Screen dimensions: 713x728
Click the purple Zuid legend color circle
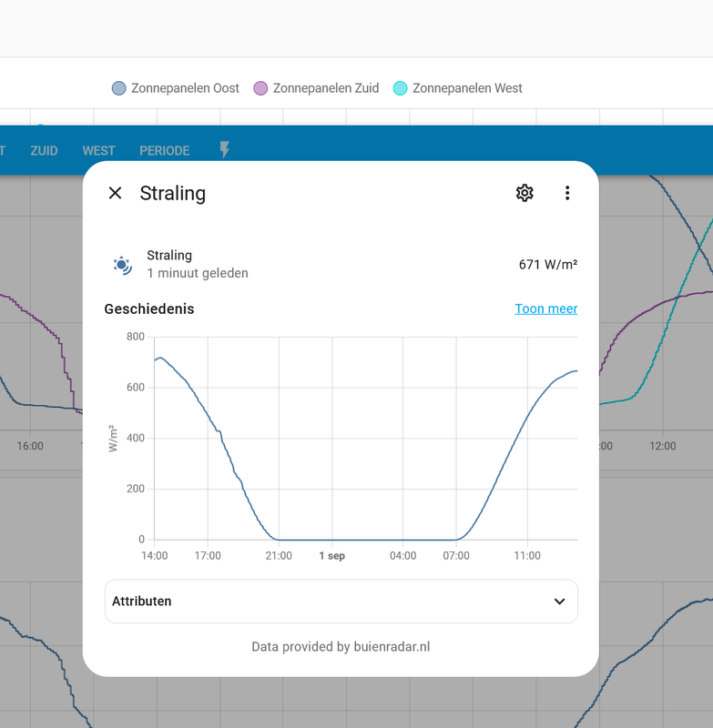(x=260, y=88)
